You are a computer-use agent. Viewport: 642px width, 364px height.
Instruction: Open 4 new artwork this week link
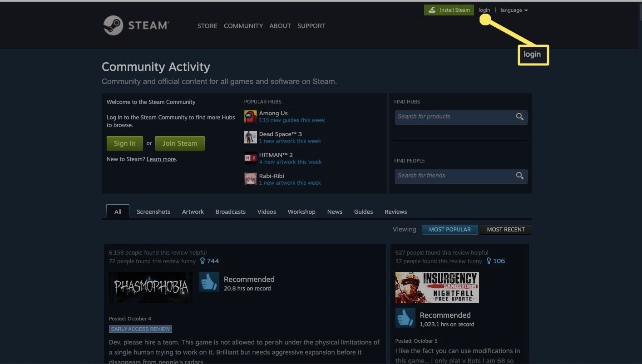coord(290,162)
